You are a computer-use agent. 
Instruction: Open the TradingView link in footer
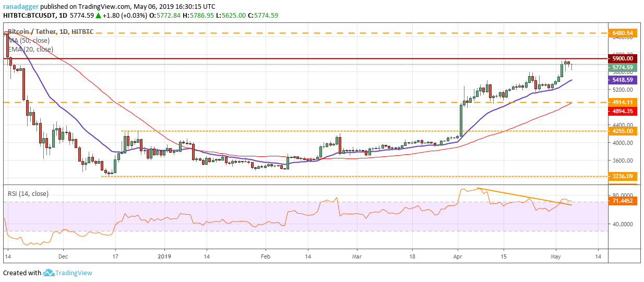(75, 273)
